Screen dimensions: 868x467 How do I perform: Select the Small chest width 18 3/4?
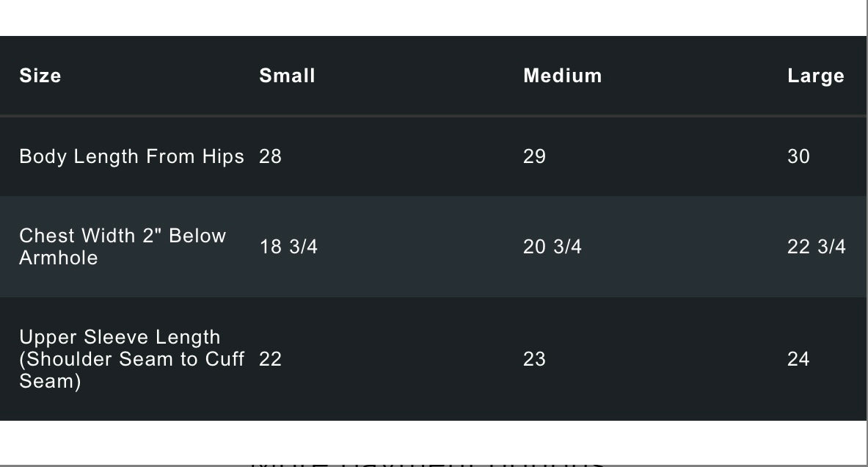[x=288, y=247]
